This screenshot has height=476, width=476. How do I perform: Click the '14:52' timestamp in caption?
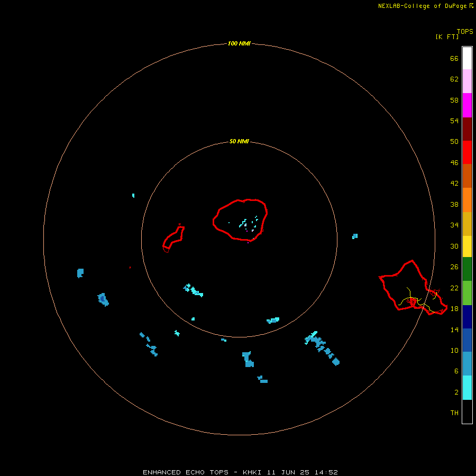[326, 472]
